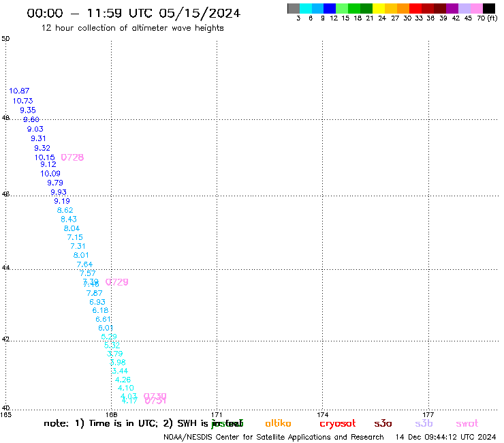Click the 70 (ft) legend label
Screen dimensions: 504x443
tap(487, 18)
